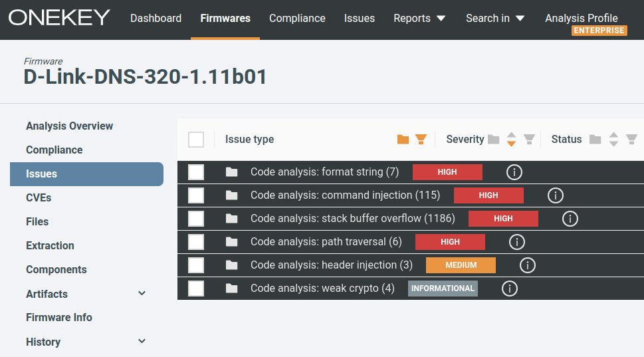The image size is (644, 357).
Task: Check the path traversal row checkbox
Action: point(196,242)
